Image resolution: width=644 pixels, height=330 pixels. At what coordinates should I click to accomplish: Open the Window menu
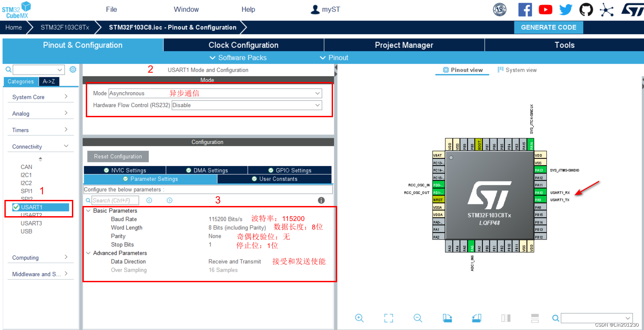(186, 9)
